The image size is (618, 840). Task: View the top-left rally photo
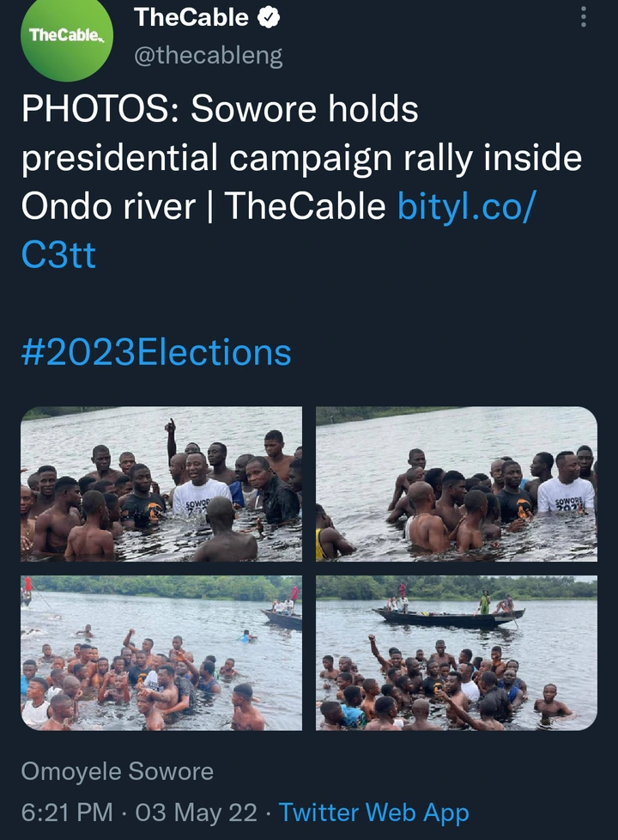click(x=161, y=484)
